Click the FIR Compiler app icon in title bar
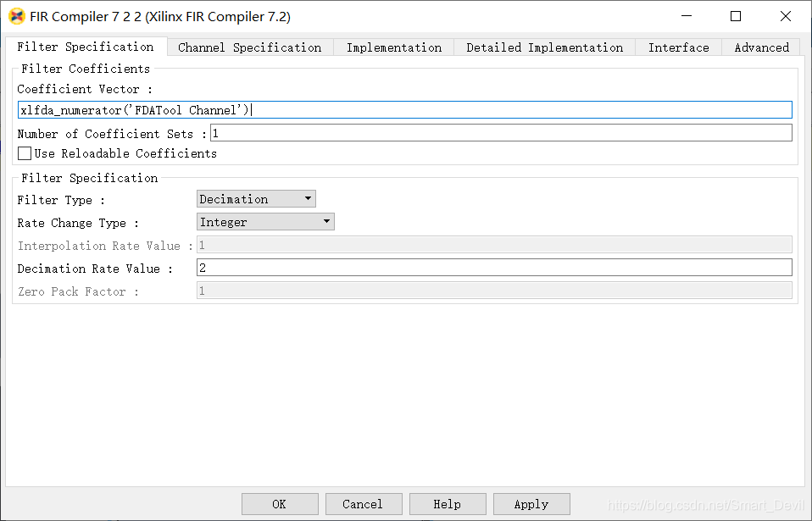The image size is (812, 521). click(x=17, y=17)
